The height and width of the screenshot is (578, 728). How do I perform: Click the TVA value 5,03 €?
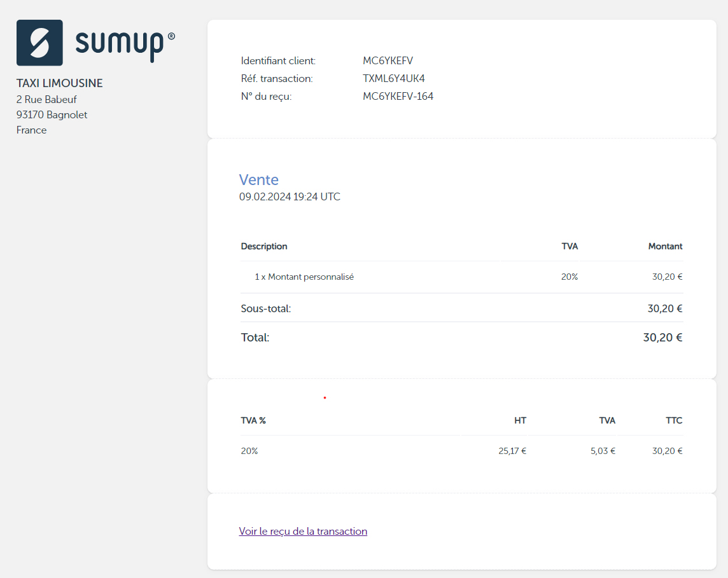click(x=603, y=451)
